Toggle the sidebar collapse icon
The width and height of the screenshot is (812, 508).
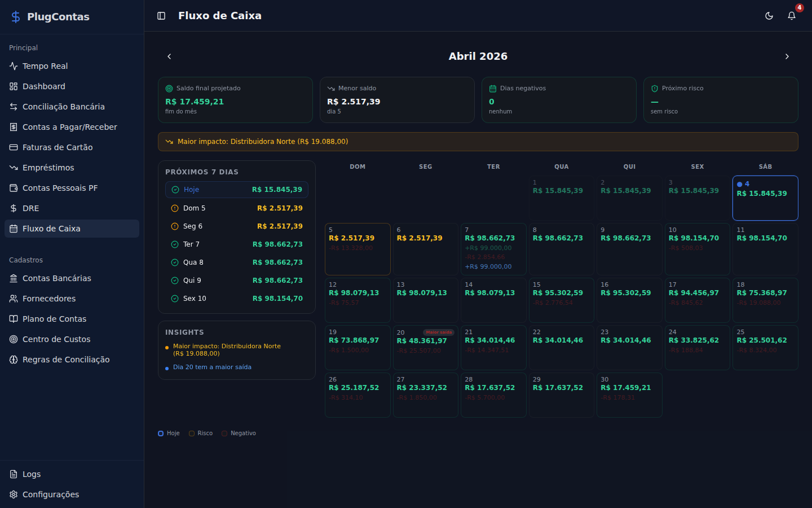161,16
